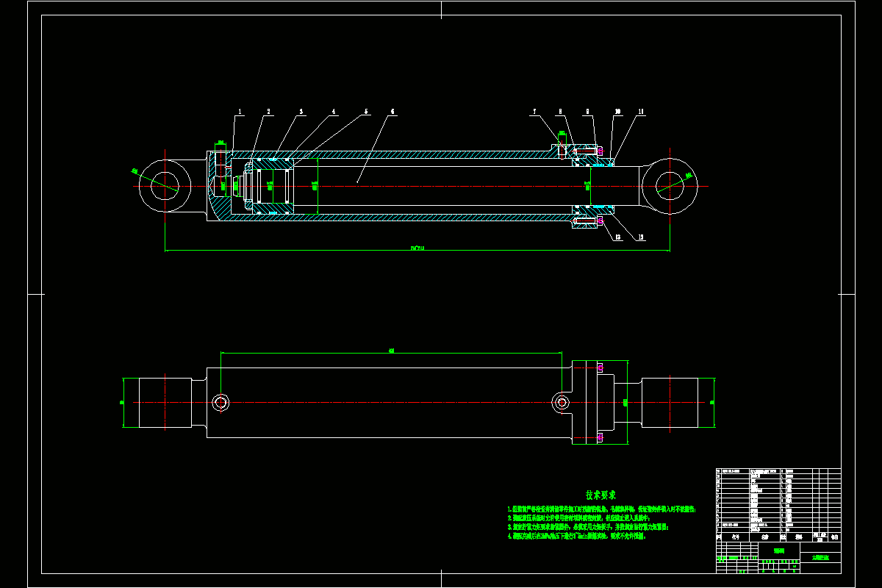The width and height of the screenshot is (882, 588).
Task: Click the '技术要求' heading text
Action: 600,495
